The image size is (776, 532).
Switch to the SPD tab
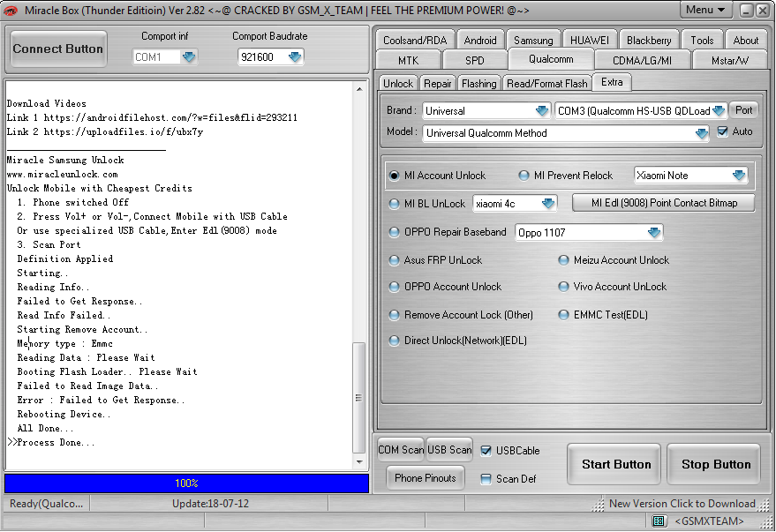click(x=475, y=60)
